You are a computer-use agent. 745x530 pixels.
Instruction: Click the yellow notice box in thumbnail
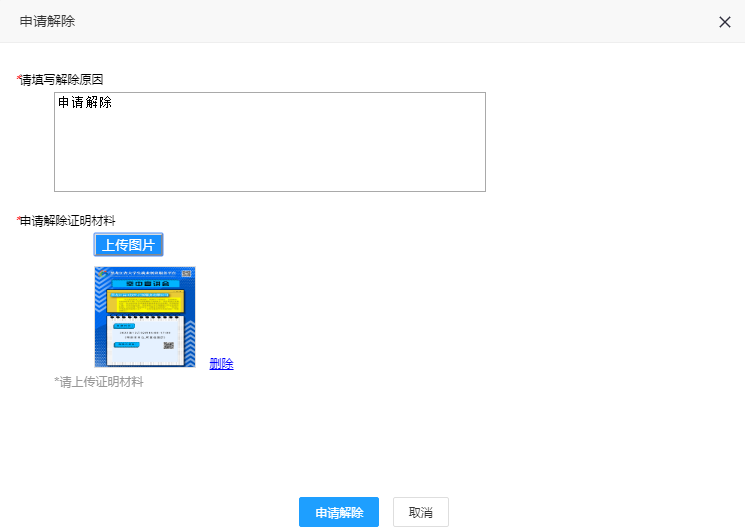pyautogui.click(x=143, y=302)
